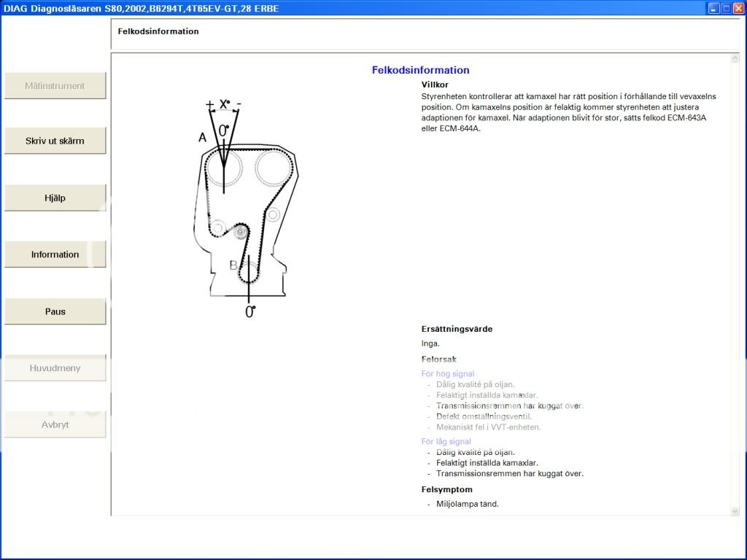747x560 pixels.
Task: Print the screen with Skriv ut skärm
Action: tap(55, 141)
